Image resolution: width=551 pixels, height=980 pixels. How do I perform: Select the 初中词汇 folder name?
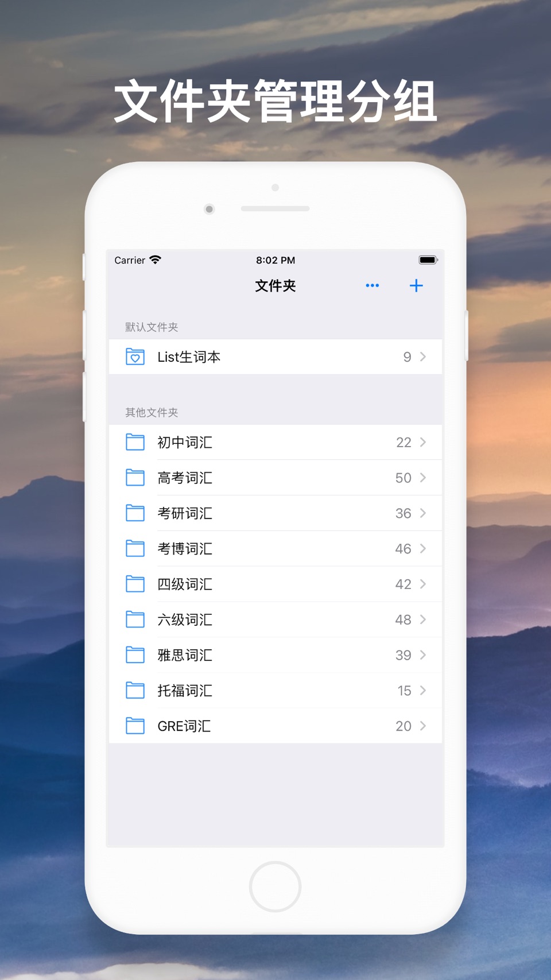pyautogui.click(x=185, y=443)
